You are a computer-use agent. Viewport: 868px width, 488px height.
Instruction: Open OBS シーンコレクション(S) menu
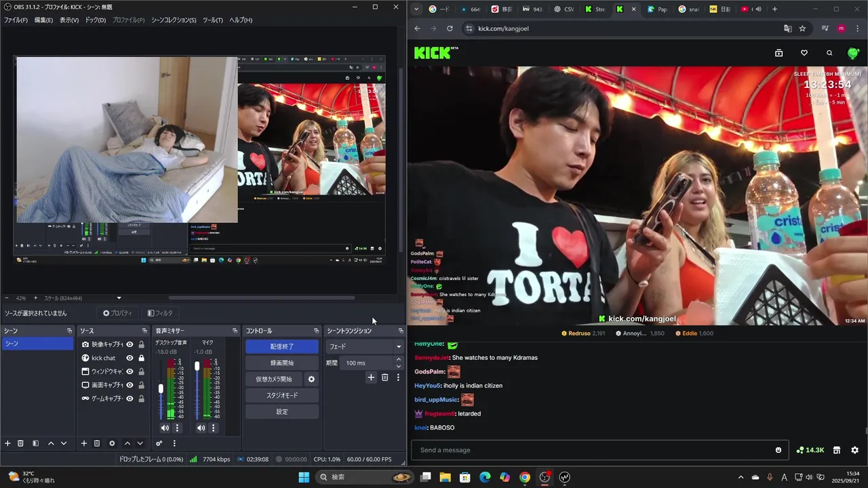point(174,20)
